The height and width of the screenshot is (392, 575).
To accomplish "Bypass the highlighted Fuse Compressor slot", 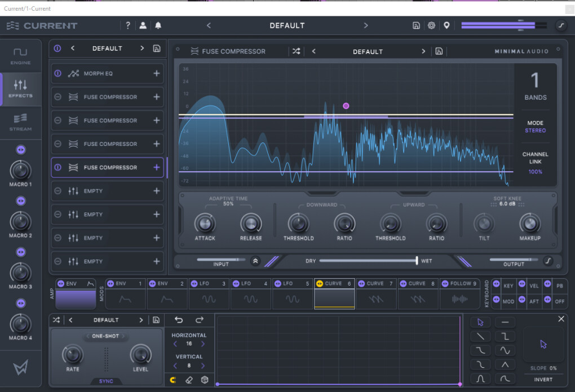I will [57, 167].
